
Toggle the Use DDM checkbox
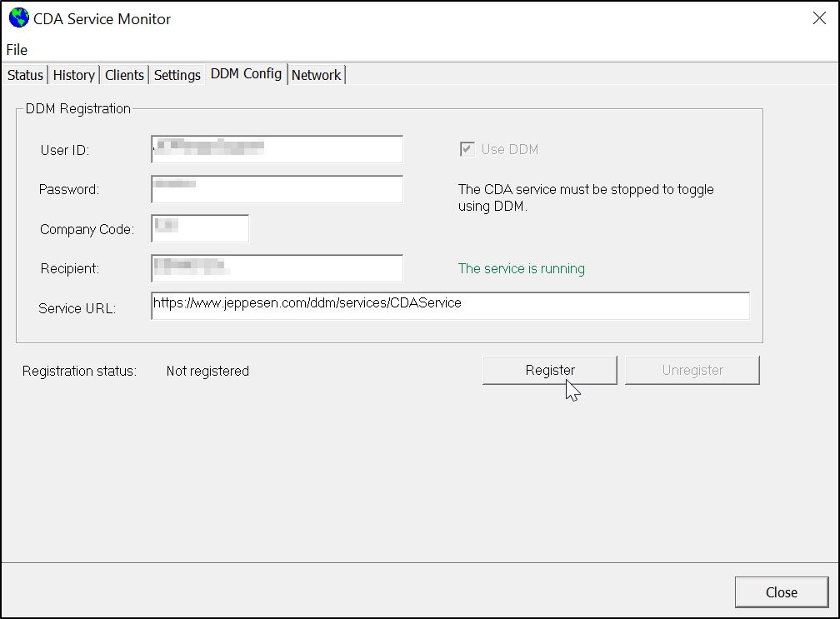point(465,149)
